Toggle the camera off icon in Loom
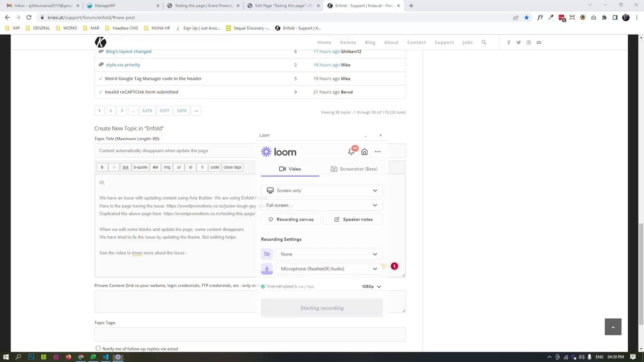Screen dimensions: 644x362 [x=267, y=254]
